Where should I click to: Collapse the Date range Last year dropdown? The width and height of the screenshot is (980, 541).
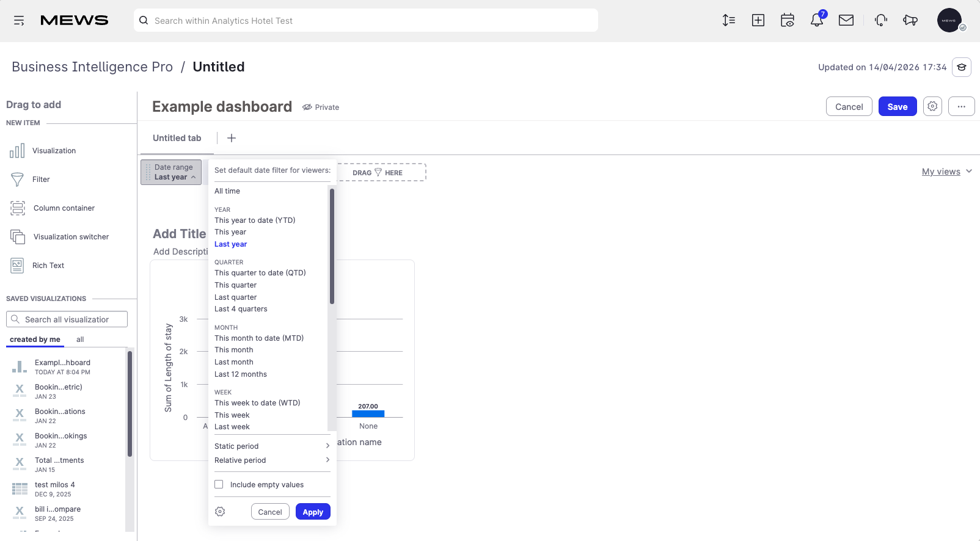(x=171, y=172)
